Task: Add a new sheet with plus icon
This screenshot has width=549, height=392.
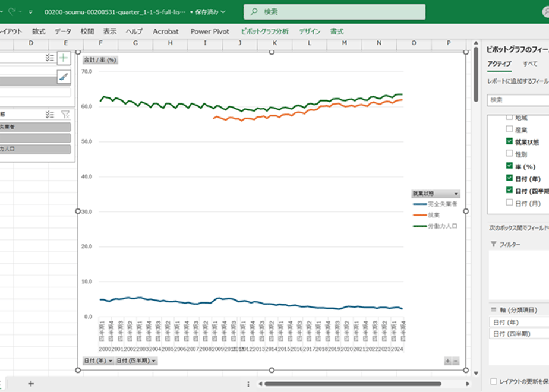Action: tap(31, 384)
